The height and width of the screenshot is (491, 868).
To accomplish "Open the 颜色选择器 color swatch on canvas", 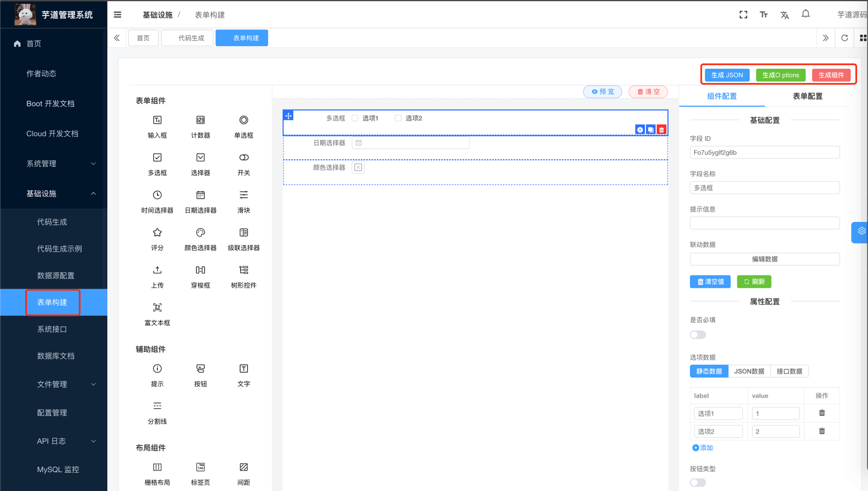I will tap(358, 167).
